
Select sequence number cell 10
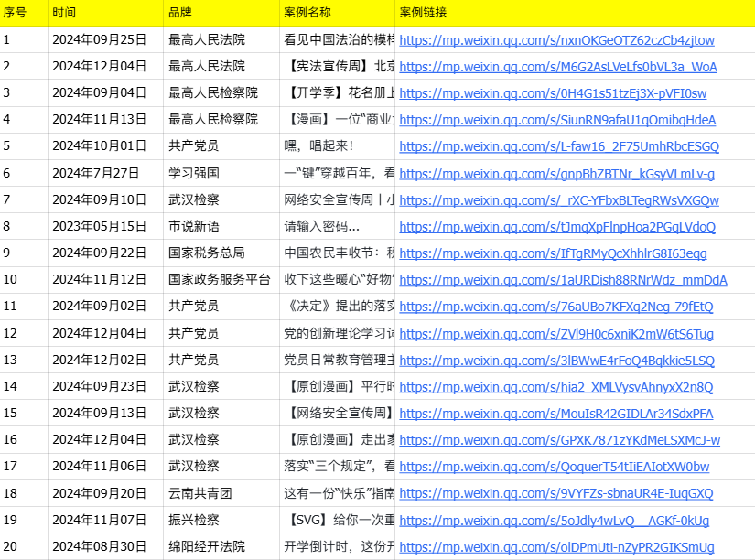tap(24, 279)
